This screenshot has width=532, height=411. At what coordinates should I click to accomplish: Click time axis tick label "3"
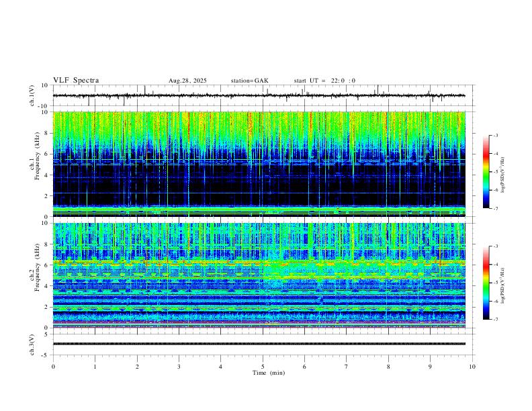(x=179, y=367)
